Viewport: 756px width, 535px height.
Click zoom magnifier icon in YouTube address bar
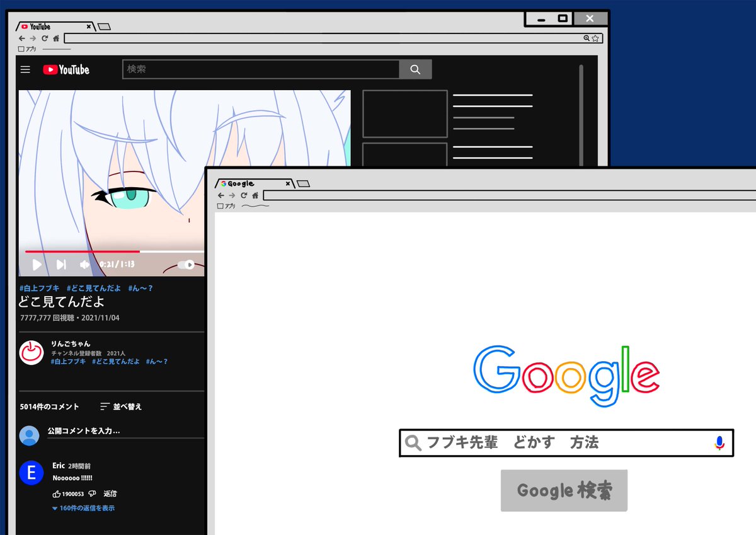point(587,38)
